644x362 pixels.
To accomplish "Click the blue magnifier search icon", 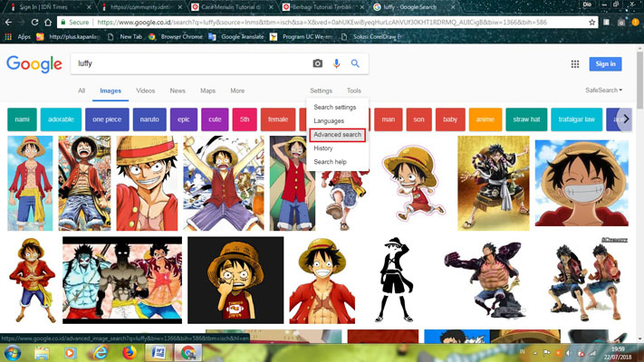I will (x=355, y=63).
